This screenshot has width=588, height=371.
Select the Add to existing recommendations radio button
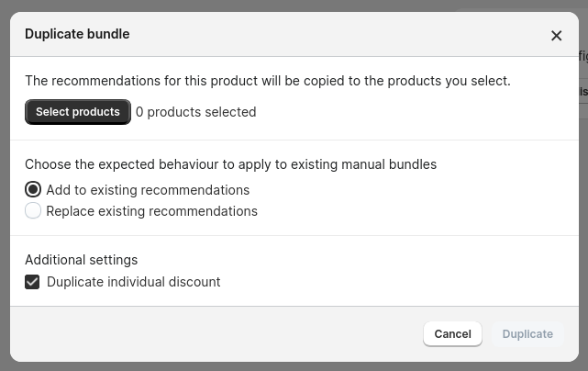33,189
